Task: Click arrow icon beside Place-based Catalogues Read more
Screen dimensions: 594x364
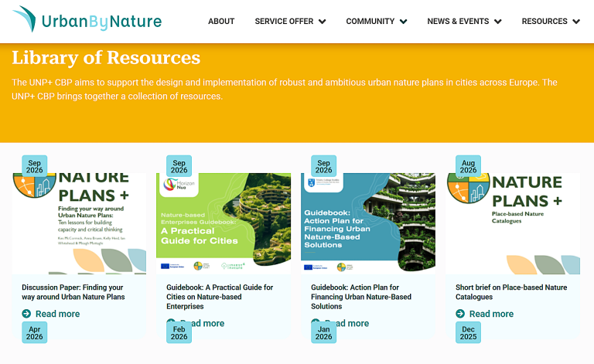Action: pyautogui.click(x=460, y=314)
